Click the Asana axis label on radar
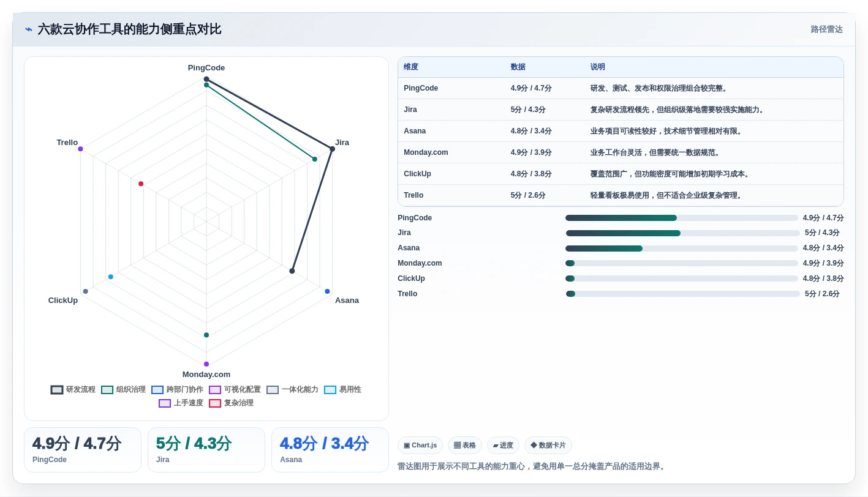 [347, 301]
